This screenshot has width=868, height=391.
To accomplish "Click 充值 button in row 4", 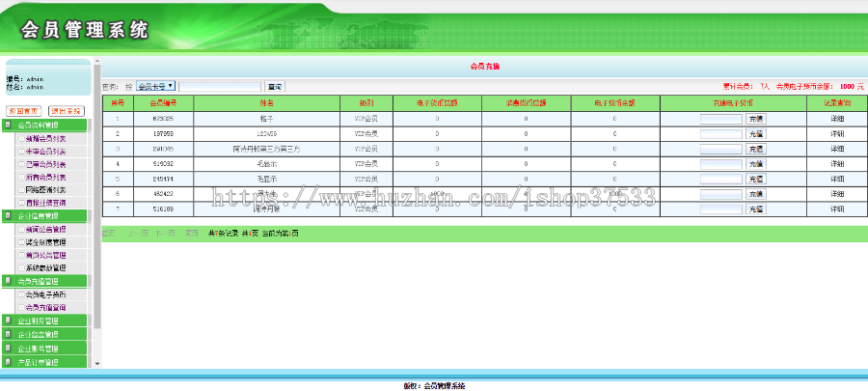I will click(x=756, y=164).
